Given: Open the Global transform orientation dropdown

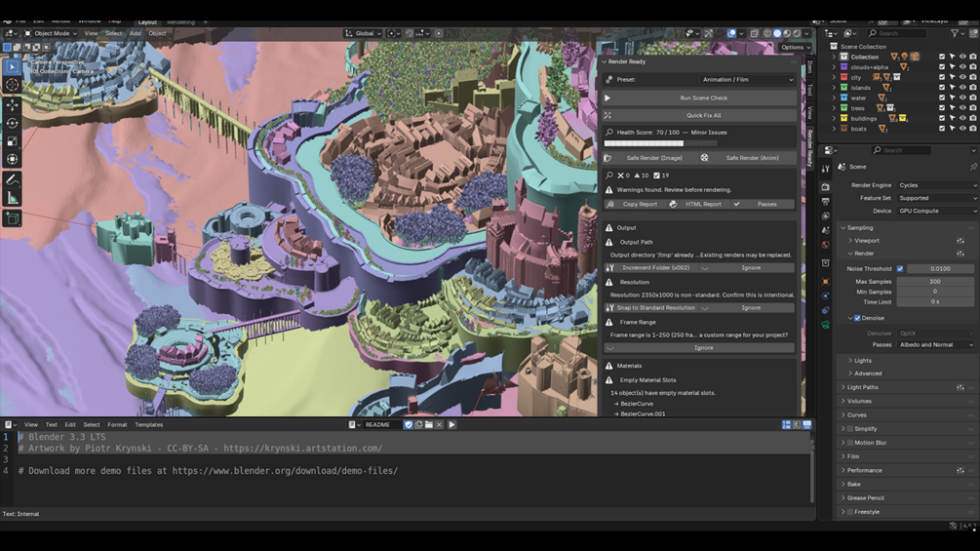Looking at the screenshot, I should [363, 34].
